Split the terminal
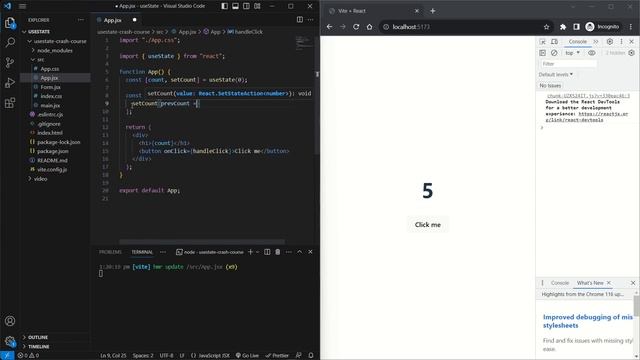The width and height of the screenshot is (640, 360). [267, 252]
